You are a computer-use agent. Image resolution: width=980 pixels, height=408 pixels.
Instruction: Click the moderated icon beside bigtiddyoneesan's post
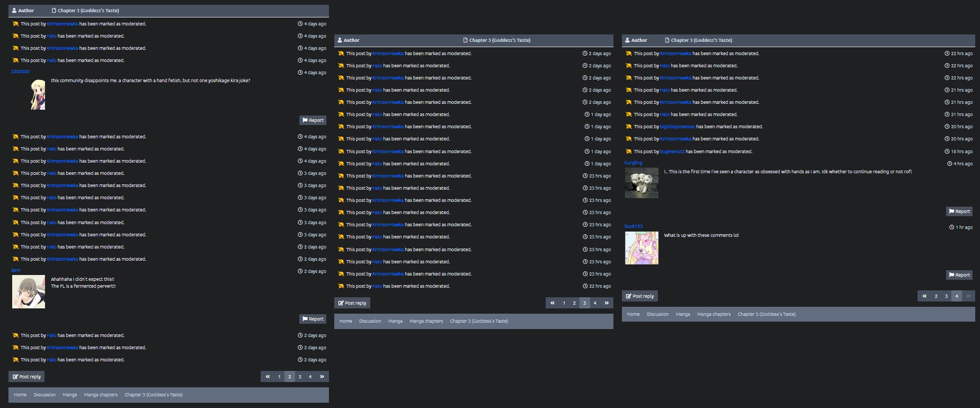tap(628, 127)
